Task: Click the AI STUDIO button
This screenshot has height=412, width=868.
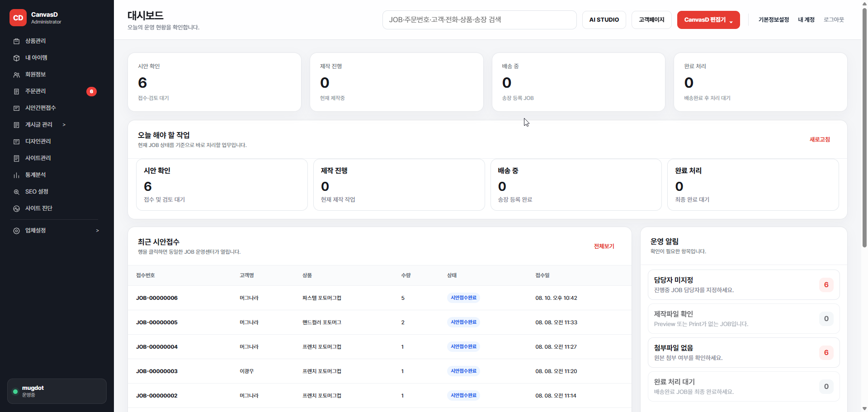Action: pyautogui.click(x=604, y=20)
